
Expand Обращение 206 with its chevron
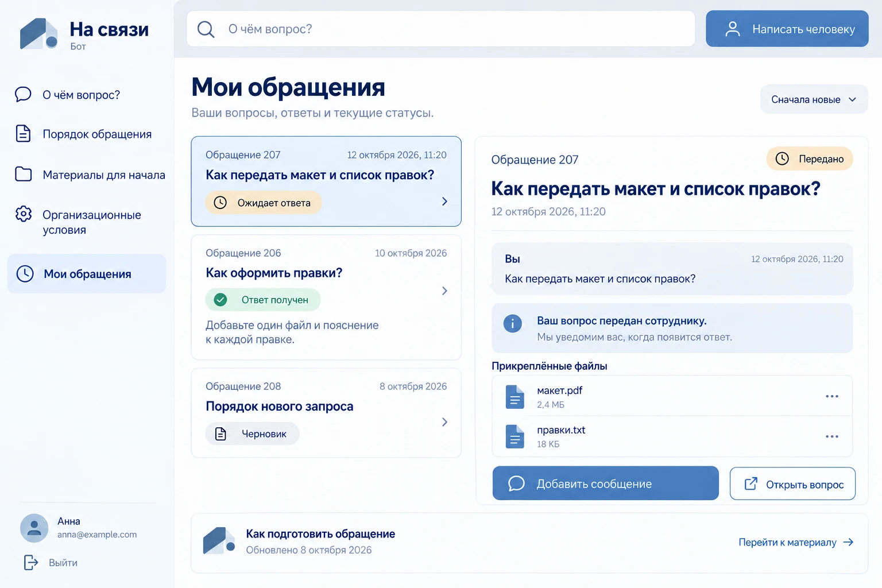(x=444, y=291)
